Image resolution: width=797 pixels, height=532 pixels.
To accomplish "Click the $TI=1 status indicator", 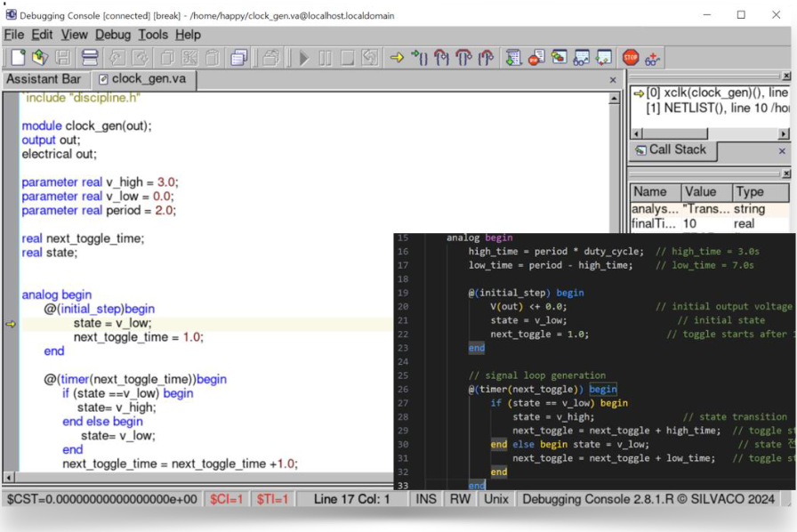I will tap(272, 499).
